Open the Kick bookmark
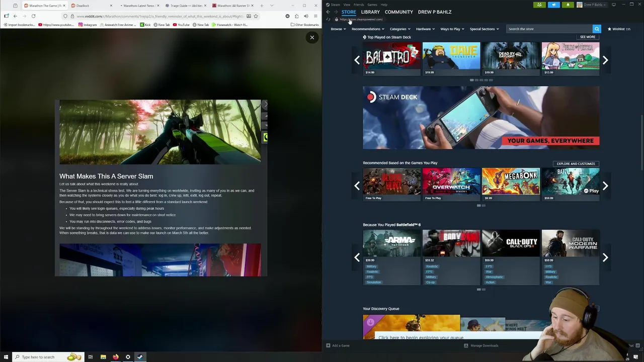This screenshot has height=362, width=644. pyautogui.click(x=145, y=25)
